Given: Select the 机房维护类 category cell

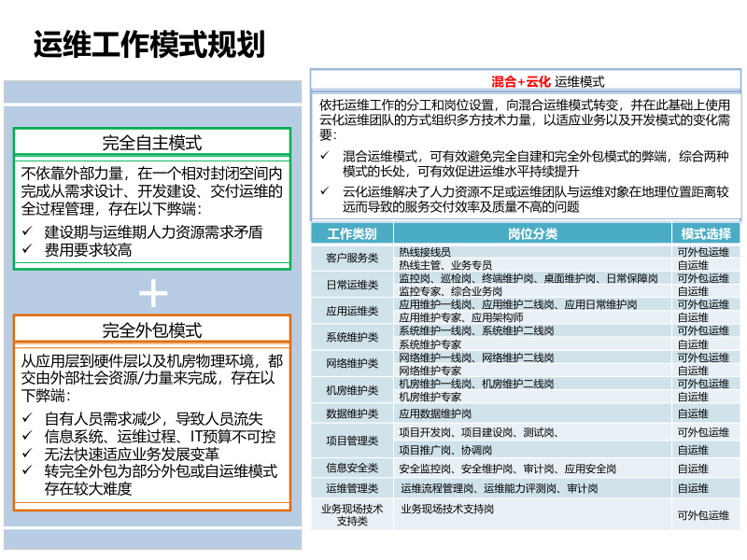Looking at the screenshot, I should tap(352, 390).
